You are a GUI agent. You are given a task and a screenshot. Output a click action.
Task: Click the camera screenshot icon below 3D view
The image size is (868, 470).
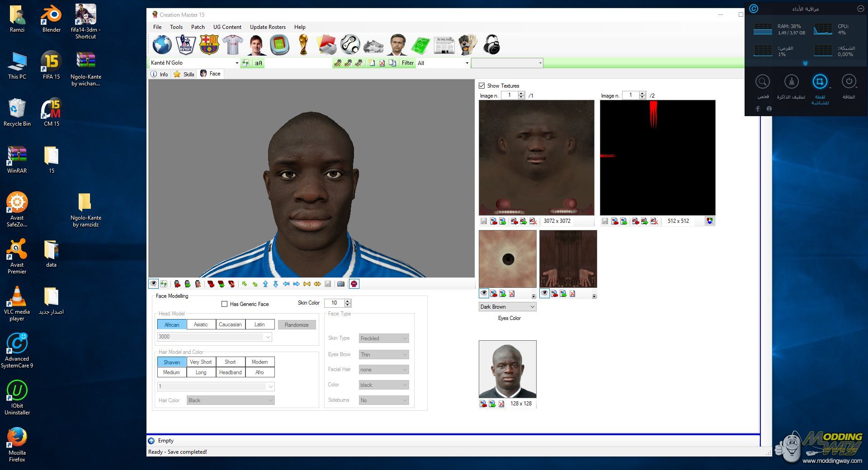[x=341, y=284]
